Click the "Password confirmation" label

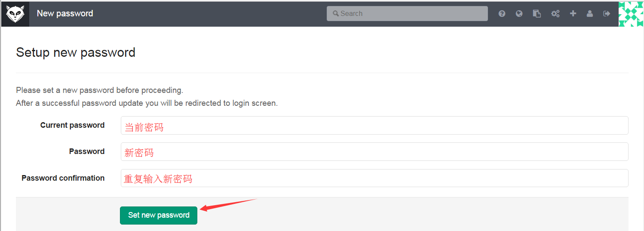coord(63,178)
